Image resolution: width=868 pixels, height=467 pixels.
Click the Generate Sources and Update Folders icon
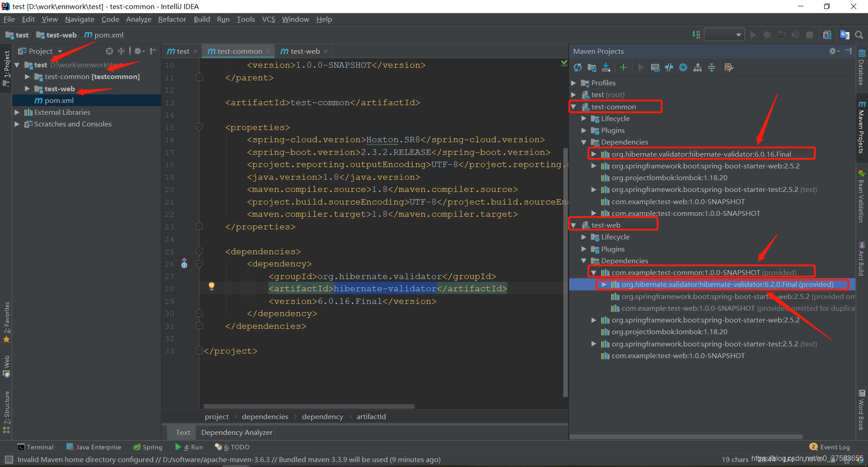(591, 67)
